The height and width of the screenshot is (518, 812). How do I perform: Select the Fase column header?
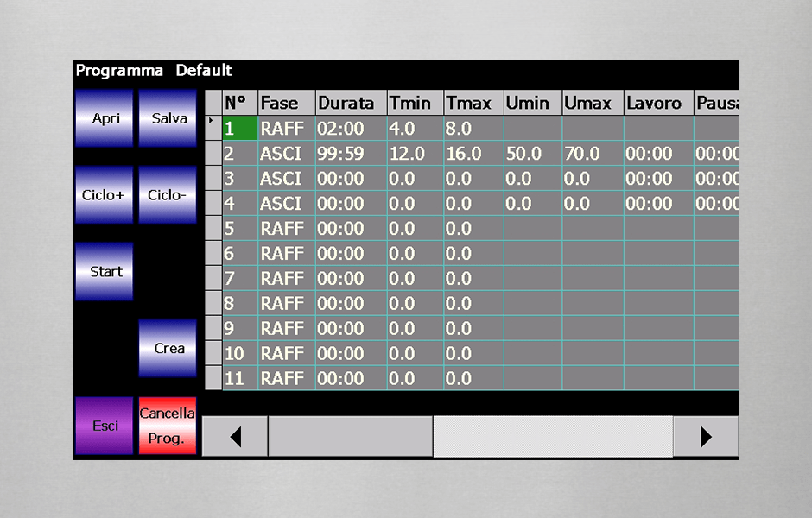(x=287, y=103)
